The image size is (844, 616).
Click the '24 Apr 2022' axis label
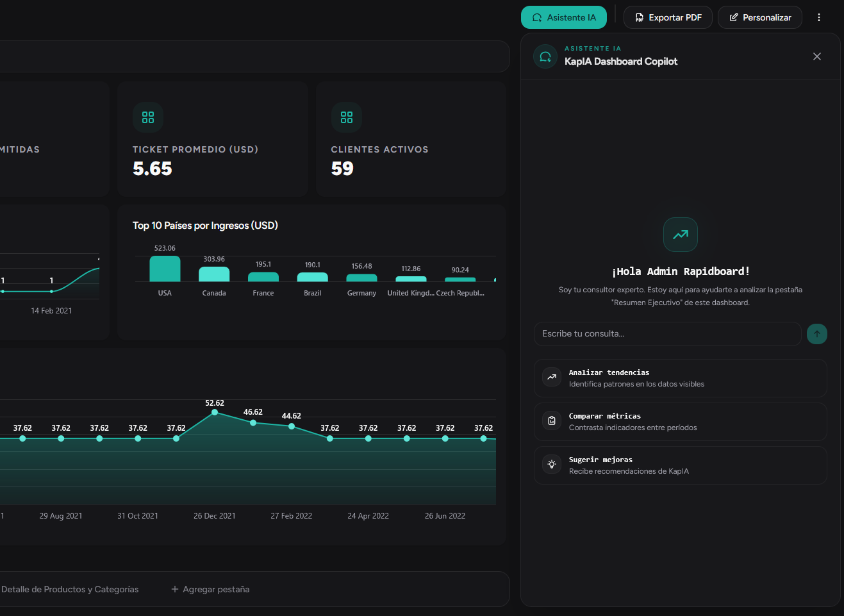pyautogui.click(x=368, y=516)
